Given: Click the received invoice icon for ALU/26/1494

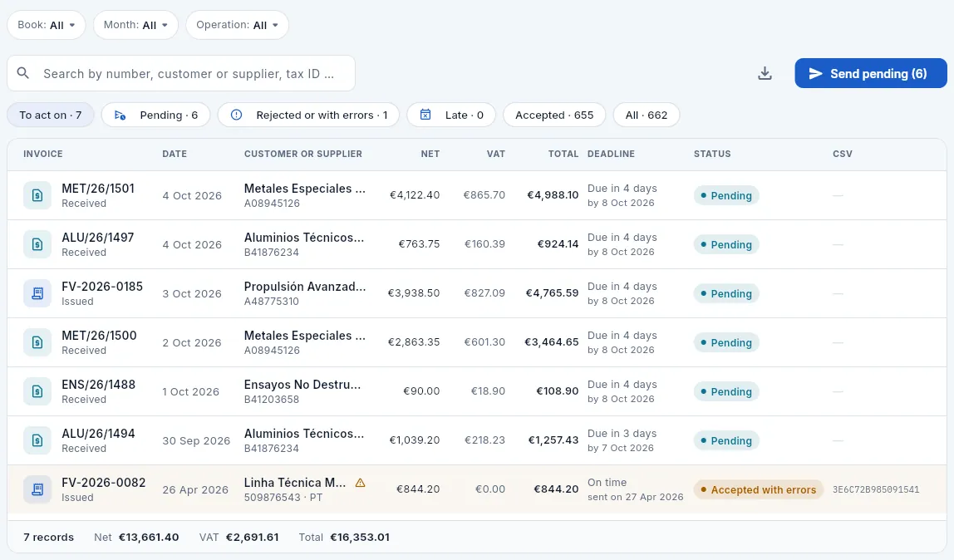Looking at the screenshot, I should (x=37, y=441).
